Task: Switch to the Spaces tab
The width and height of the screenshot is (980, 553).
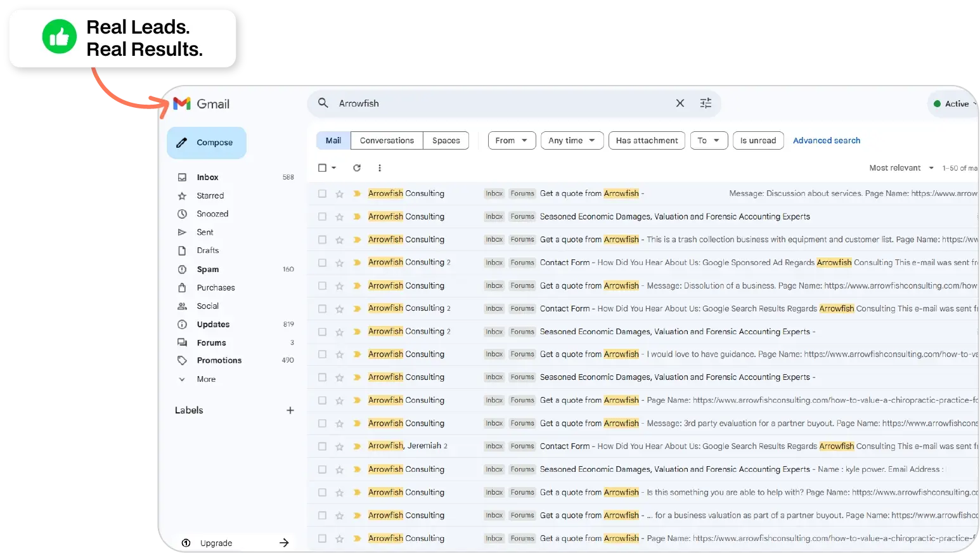Action: point(446,140)
